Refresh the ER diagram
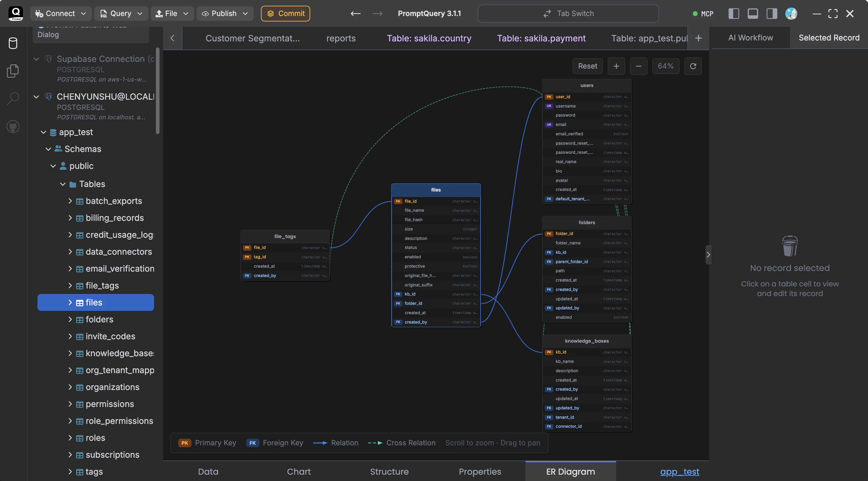Image resolution: width=868 pixels, height=481 pixels. [x=693, y=66]
